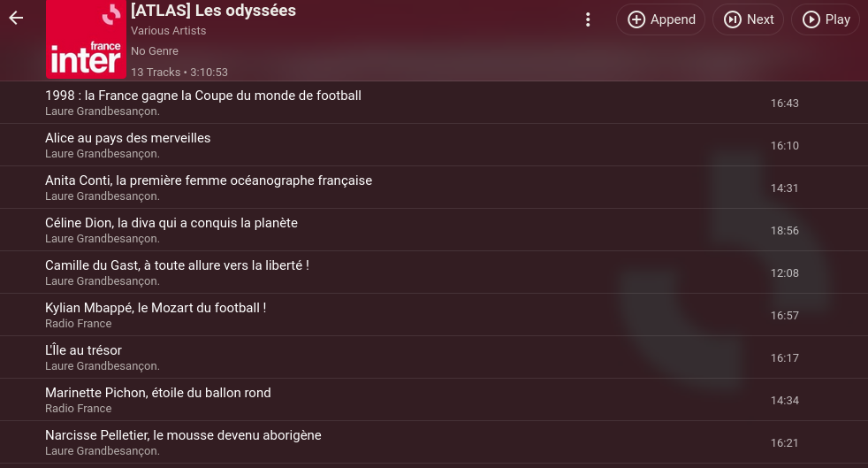Select the Marinette Pichon track
Image resolution: width=868 pixels, height=468 pixels.
tap(434, 400)
